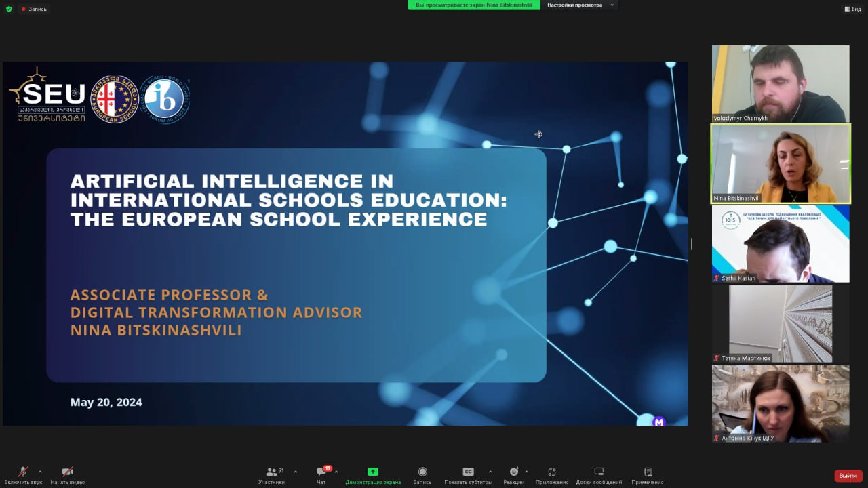
Task: Click the Запись recording indicator at top
Action: [34, 9]
